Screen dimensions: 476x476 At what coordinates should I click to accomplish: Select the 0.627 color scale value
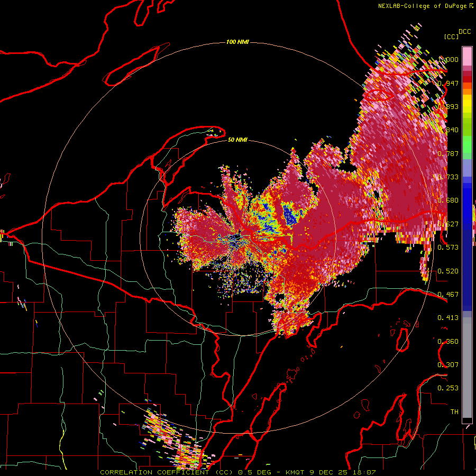[448, 224]
